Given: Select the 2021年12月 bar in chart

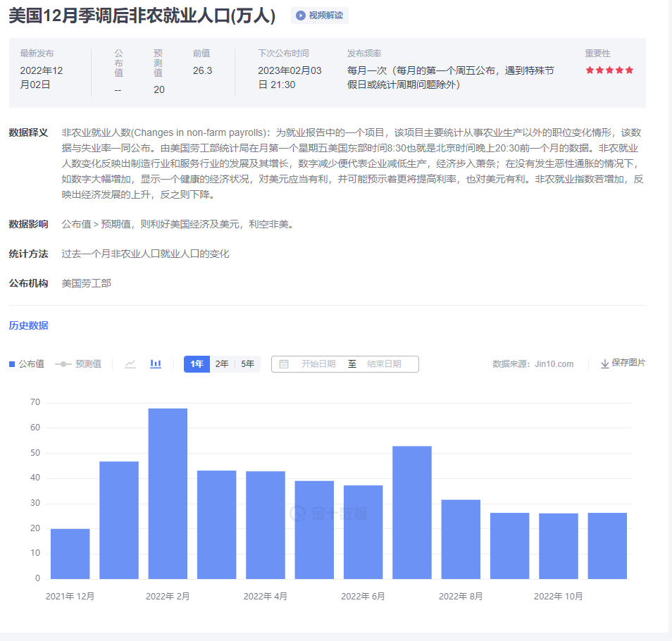Looking at the screenshot, I should click(x=70, y=554).
